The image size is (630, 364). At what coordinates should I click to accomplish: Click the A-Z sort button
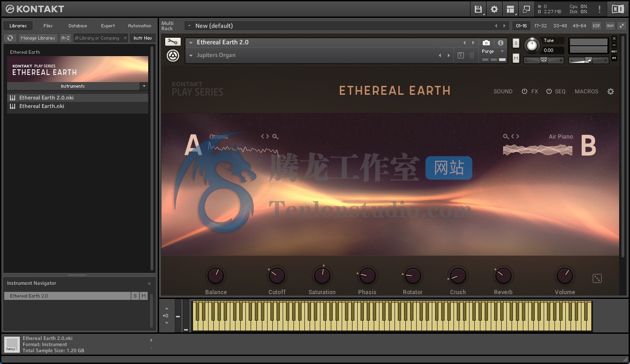[66, 38]
